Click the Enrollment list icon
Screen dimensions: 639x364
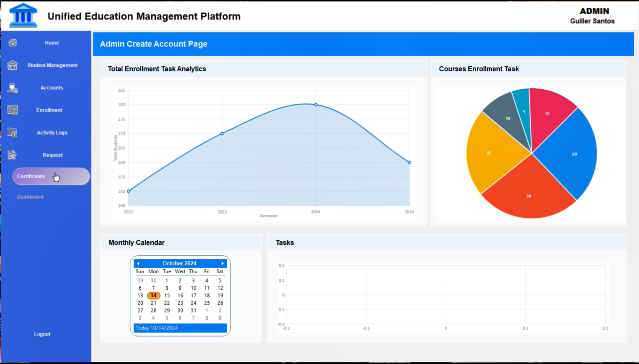12,110
